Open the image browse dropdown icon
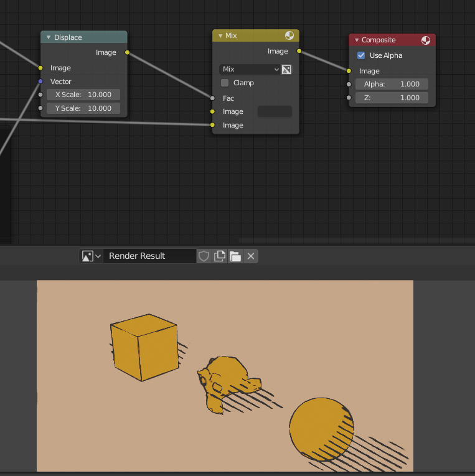This screenshot has width=475, height=476. pyautogui.click(x=91, y=256)
